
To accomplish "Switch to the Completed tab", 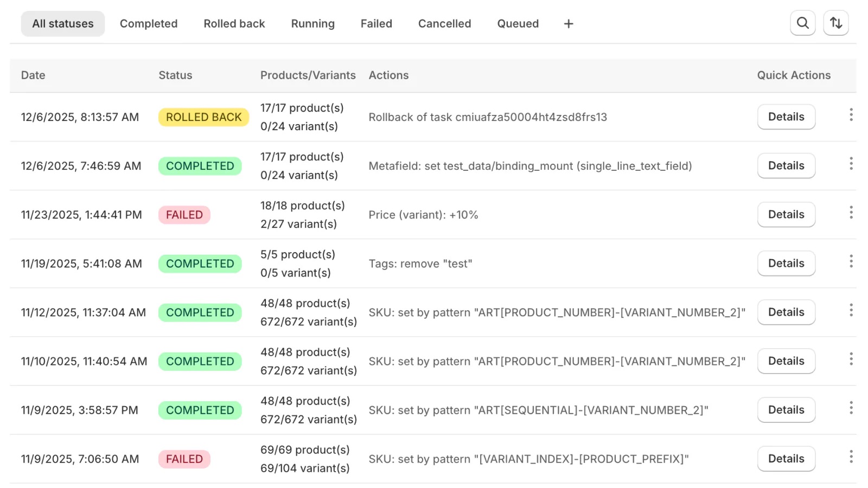I will click(x=149, y=24).
